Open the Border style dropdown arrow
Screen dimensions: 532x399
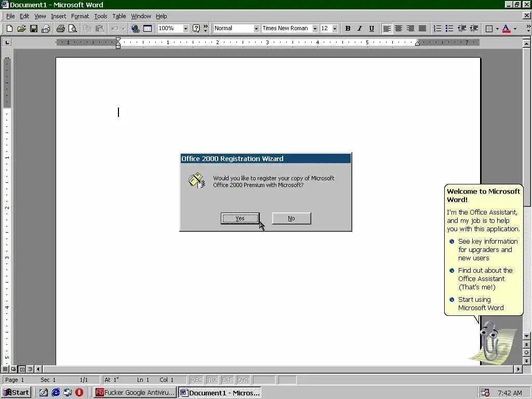[497, 29]
